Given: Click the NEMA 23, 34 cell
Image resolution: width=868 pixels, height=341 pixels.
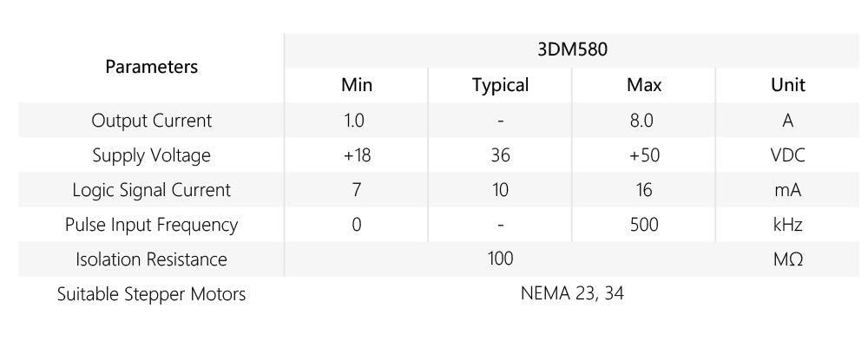Looking at the screenshot, I should pyautogui.click(x=572, y=293).
